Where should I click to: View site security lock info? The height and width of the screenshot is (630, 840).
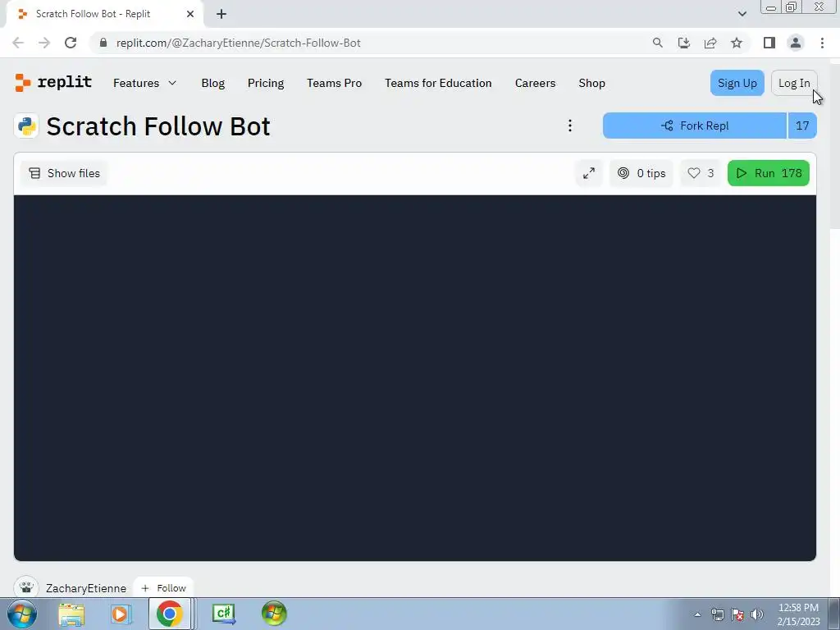point(103,43)
